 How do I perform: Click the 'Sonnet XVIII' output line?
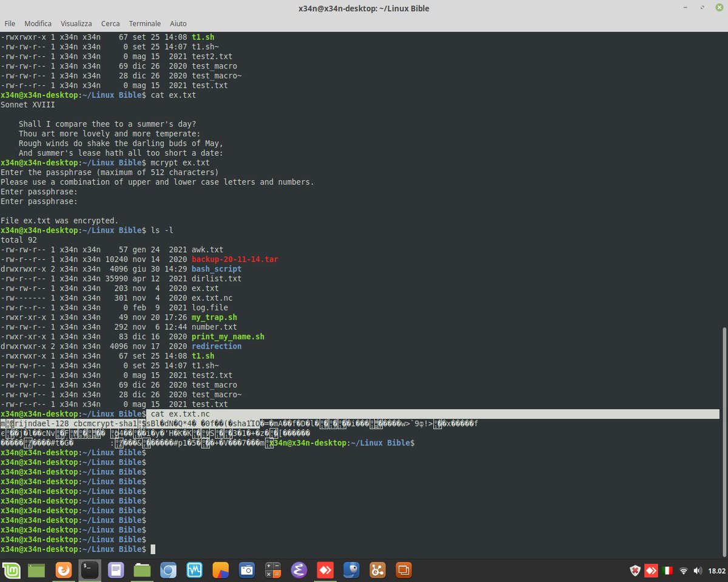pos(27,105)
